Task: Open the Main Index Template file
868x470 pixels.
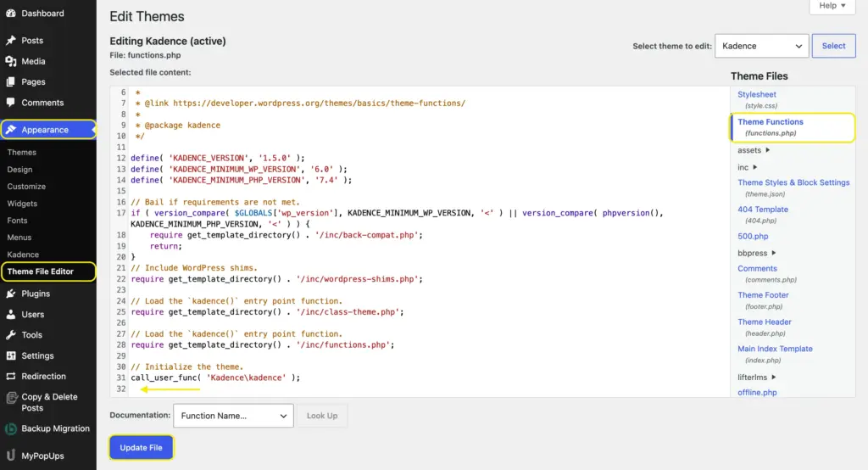Action: [x=775, y=349]
